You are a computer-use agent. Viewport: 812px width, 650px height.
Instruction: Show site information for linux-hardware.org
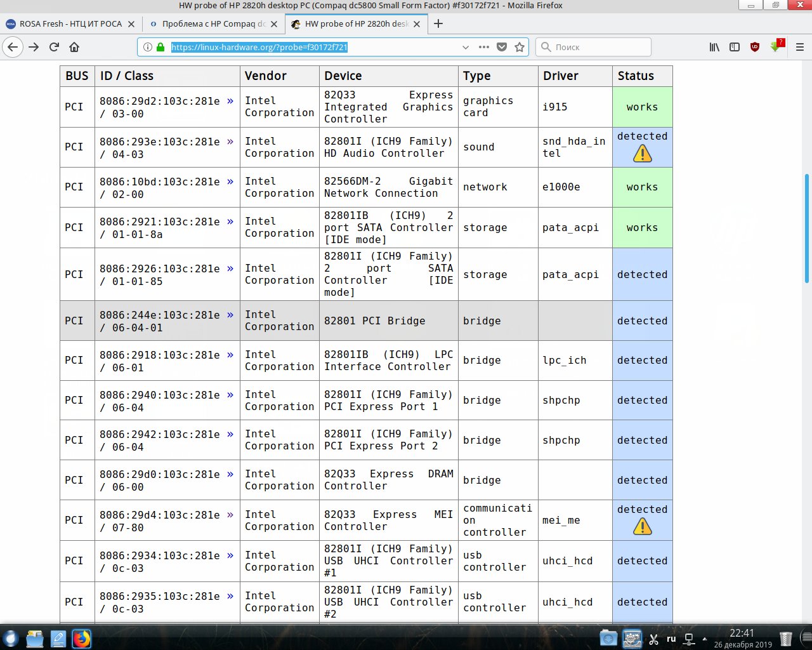tap(148, 47)
